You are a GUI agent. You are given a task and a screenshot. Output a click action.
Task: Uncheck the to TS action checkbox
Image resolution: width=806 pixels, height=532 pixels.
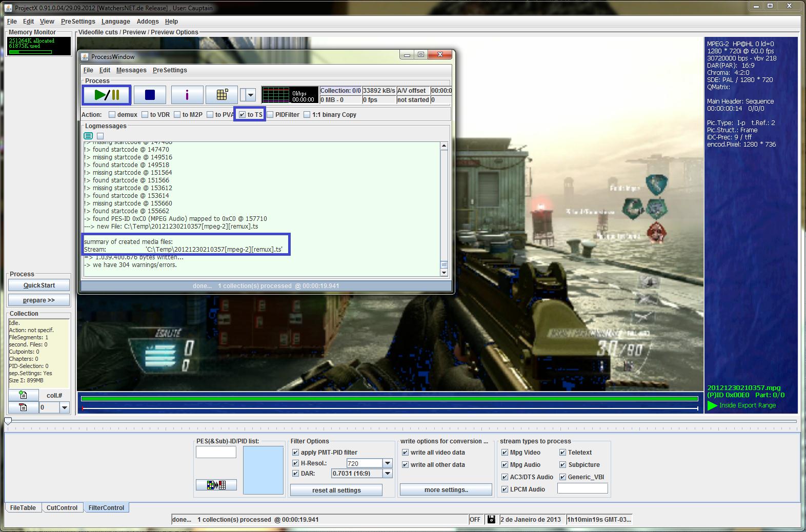(x=242, y=115)
